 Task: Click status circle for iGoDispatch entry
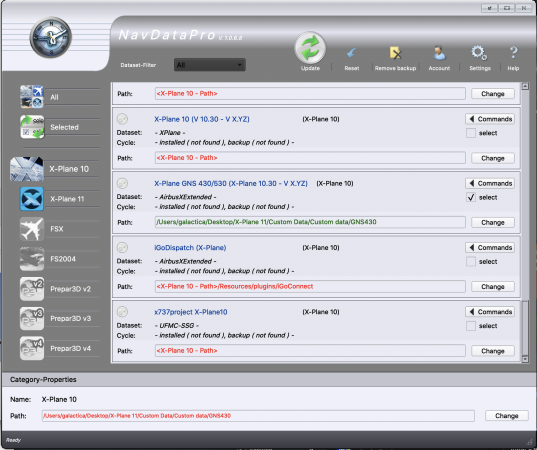point(122,247)
